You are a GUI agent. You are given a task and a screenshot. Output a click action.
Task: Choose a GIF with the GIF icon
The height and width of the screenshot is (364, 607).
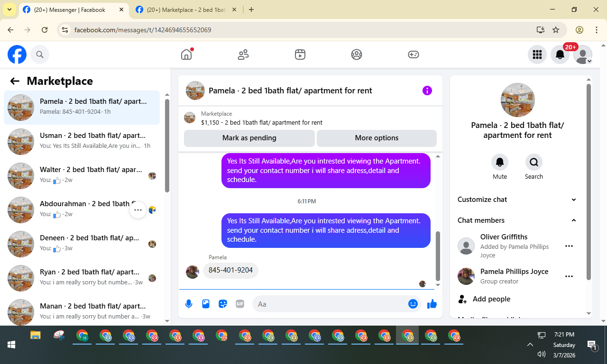pos(240,304)
